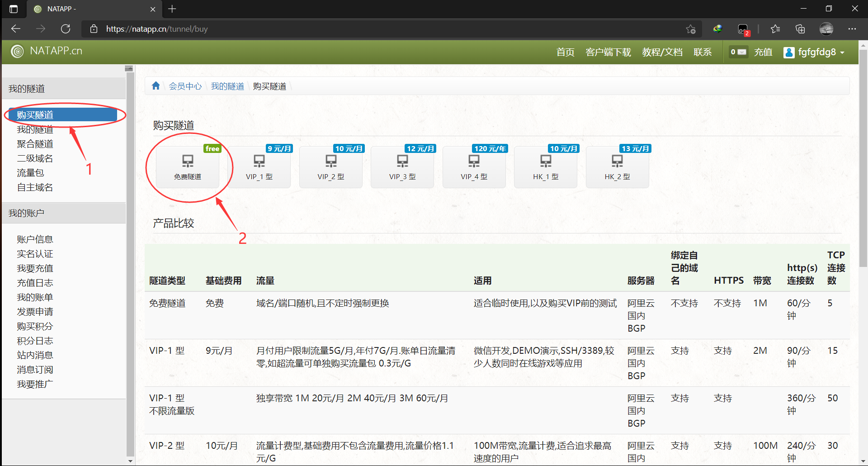This screenshot has height=466, width=868.
Task: Click the favorites star in the address bar
Action: pos(690,29)
